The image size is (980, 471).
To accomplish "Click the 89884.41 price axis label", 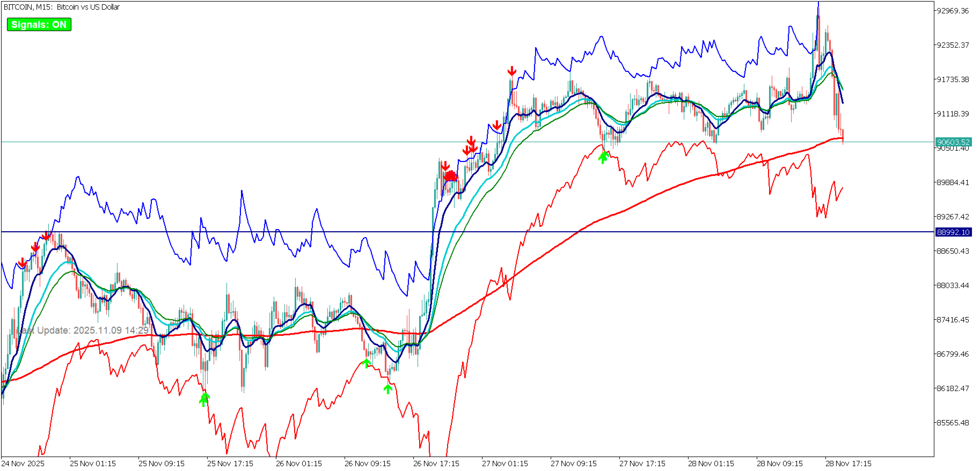I will (953, 182).
